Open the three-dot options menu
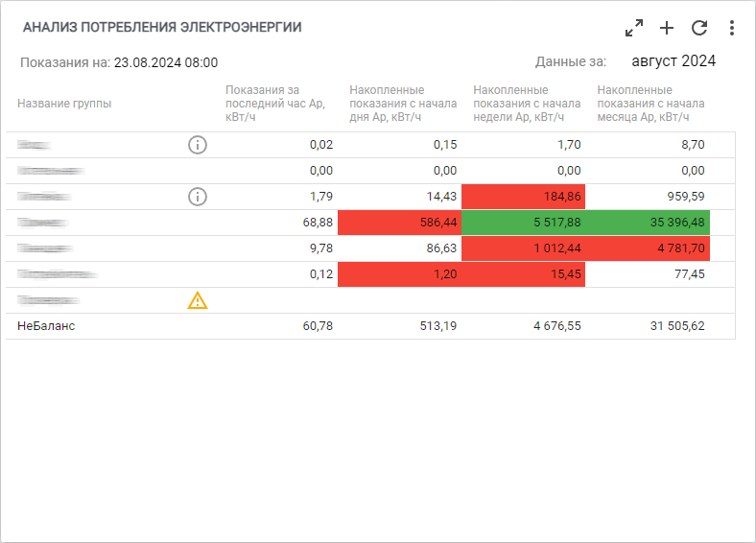The image size is (756, 543). pyautogui.click(x=732, y=28)
